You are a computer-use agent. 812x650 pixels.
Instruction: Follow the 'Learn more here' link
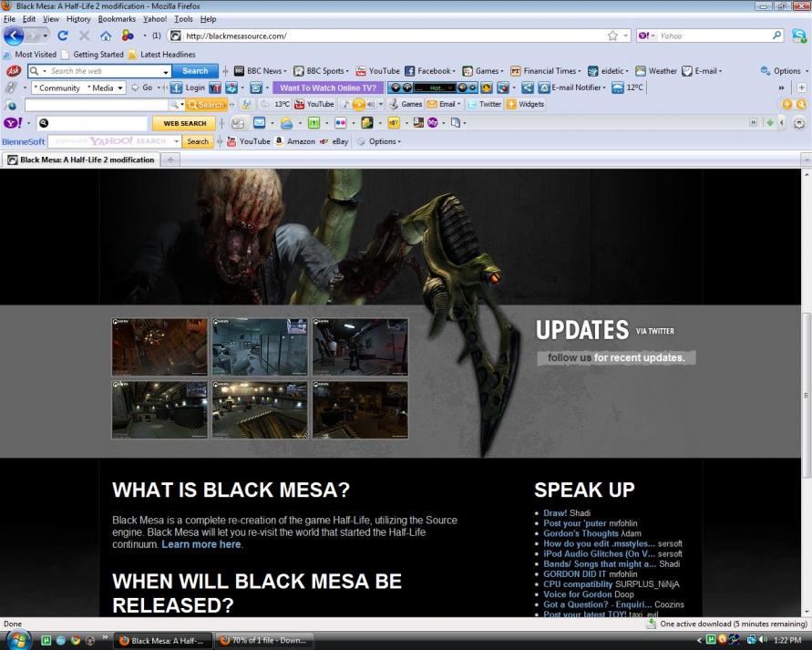click(200, 544)
